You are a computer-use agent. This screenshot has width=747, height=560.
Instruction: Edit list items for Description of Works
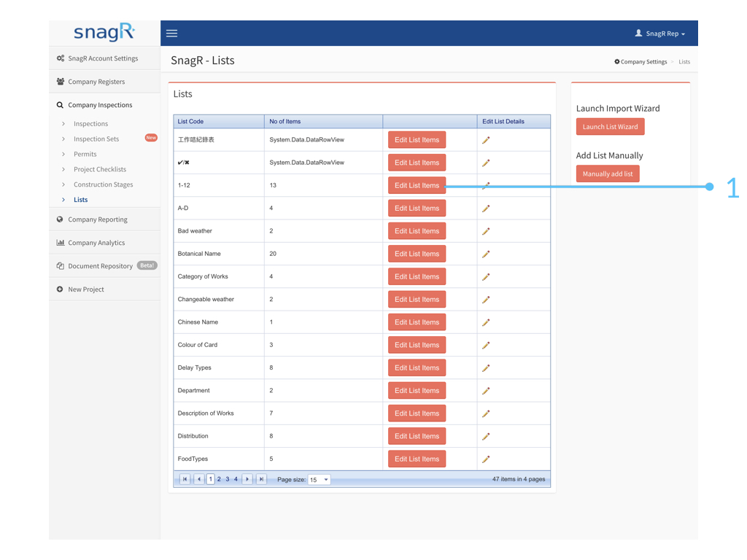click(x=417, y=414)
